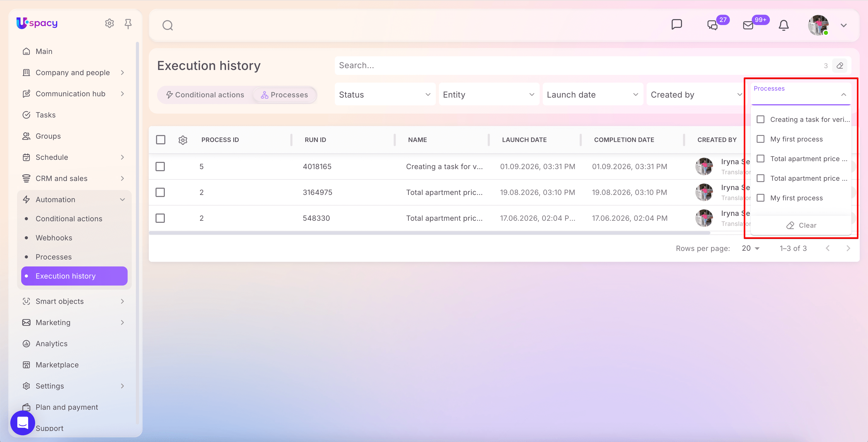Image resolution: width=868 pixels, height=442 pixels.
Task: Open table column settings gear icon
Action: click(x=183, y=140)
